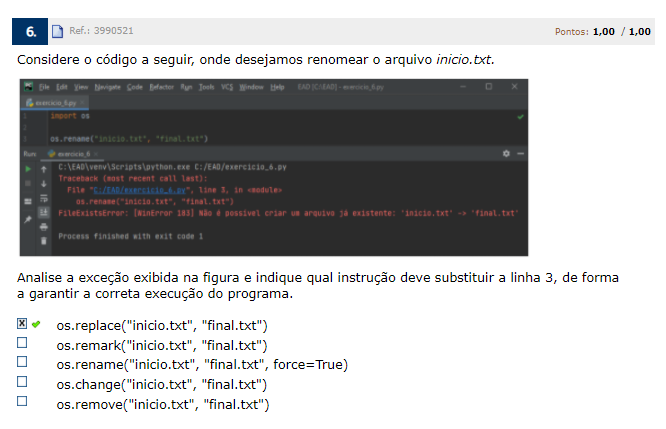The height and width of the screenshot is (429, 666).
Task: Click the os.rename code line in editor
Action: coord(128,138)
